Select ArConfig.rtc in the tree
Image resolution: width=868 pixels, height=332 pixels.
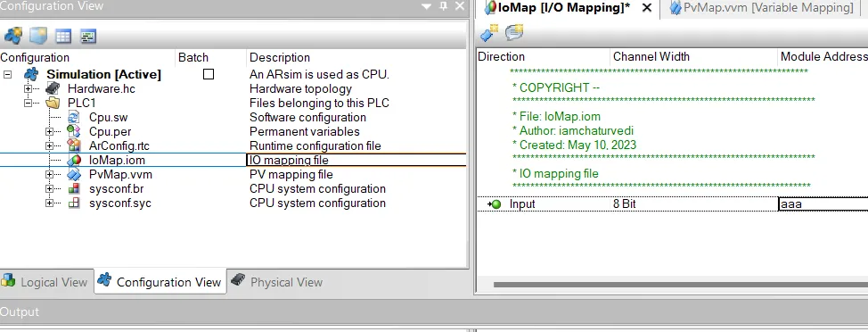click(x=119, y=146)
